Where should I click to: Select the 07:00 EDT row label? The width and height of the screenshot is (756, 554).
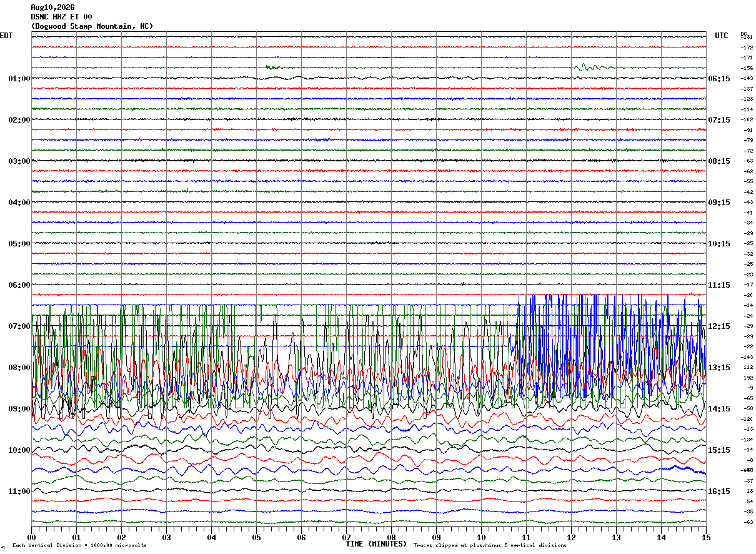pyautogui.click(x=19, y=326)
